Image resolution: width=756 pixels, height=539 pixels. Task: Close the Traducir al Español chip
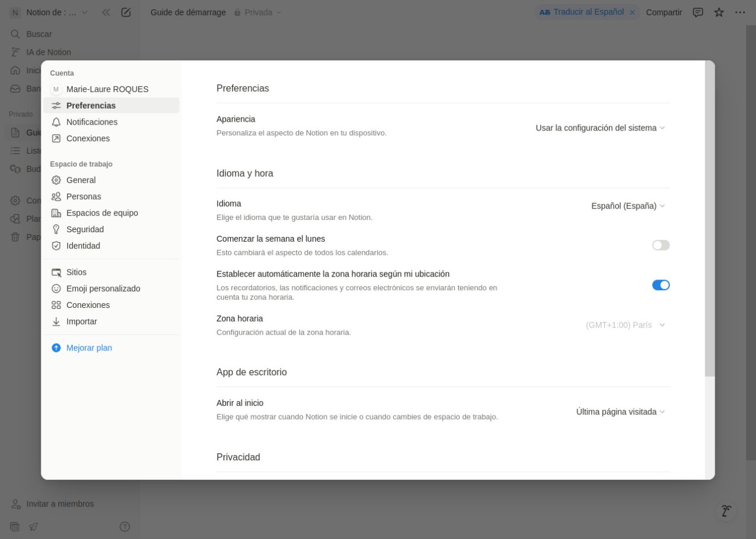pyautogui.click(x=632, y=12)
